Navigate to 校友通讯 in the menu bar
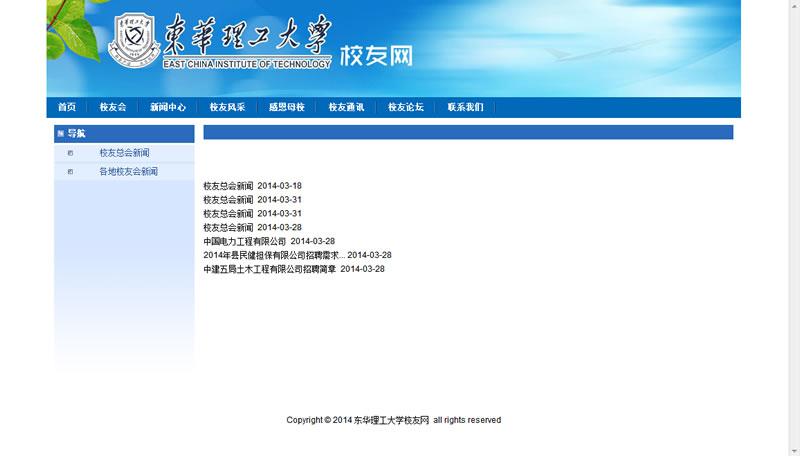Image resolution: width=800 pixels, height=456 pixels. 346,107
